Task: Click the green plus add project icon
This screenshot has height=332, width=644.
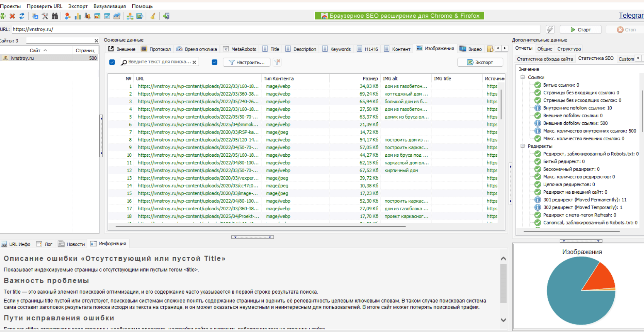Action: coord(3,16)
